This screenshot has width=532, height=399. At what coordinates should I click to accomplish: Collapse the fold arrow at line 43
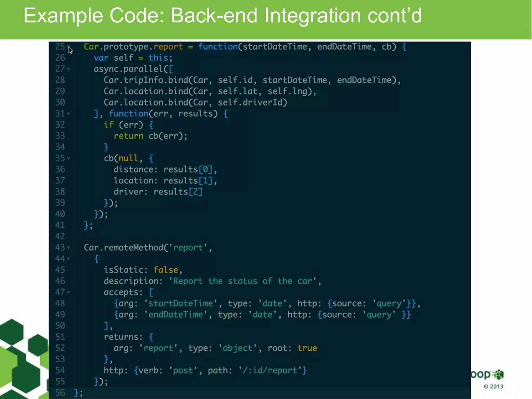69,248
